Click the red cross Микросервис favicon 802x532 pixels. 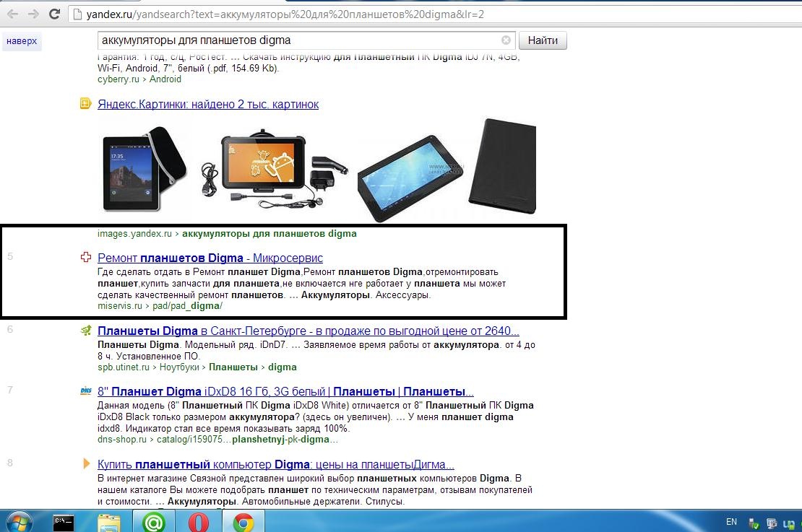pyautogui.click(x=86, y=257)
